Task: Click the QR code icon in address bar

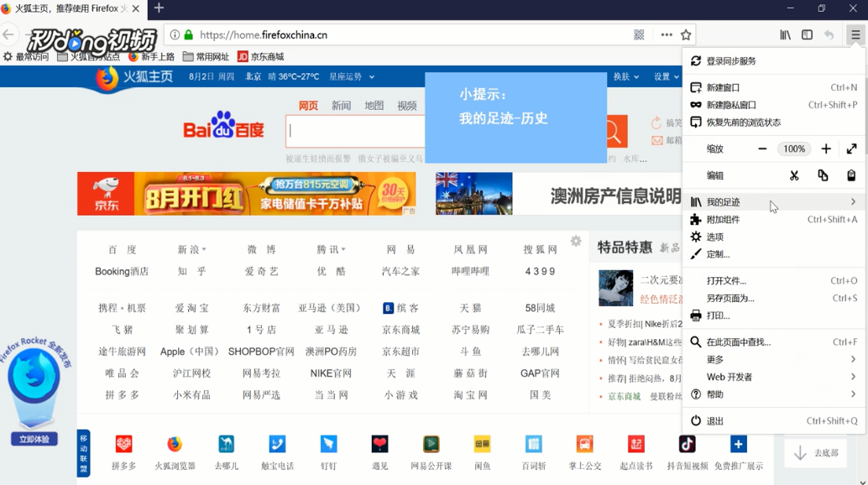Action: pos(639,35)
